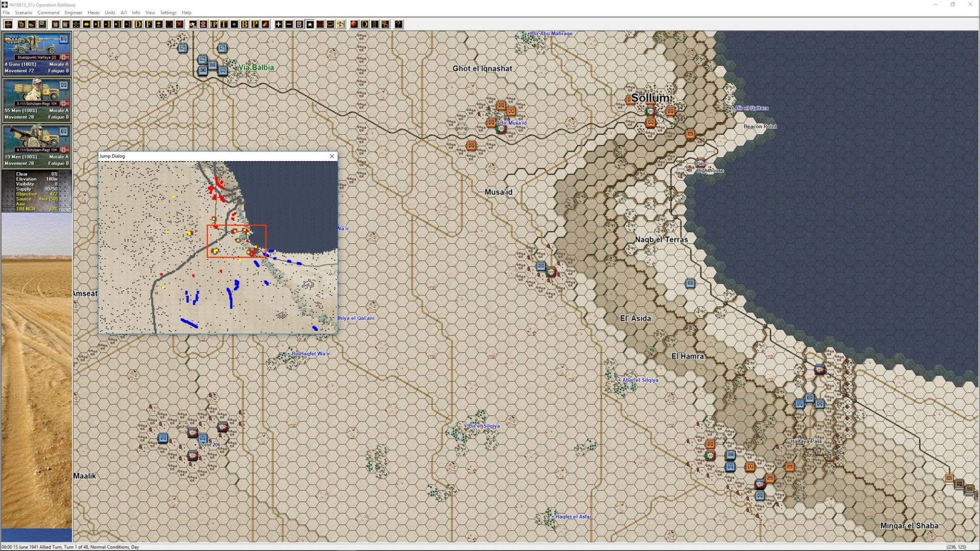Select the Stuetzpunkt Halfaya gun unit card
This screenshot has height=551, width=980.
(36, 54)
